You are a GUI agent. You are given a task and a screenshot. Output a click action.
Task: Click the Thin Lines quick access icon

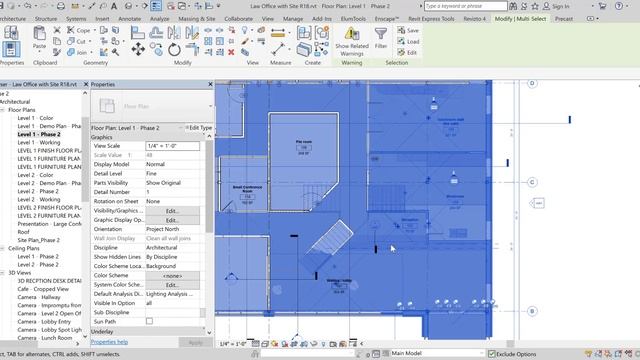point(156,6)
